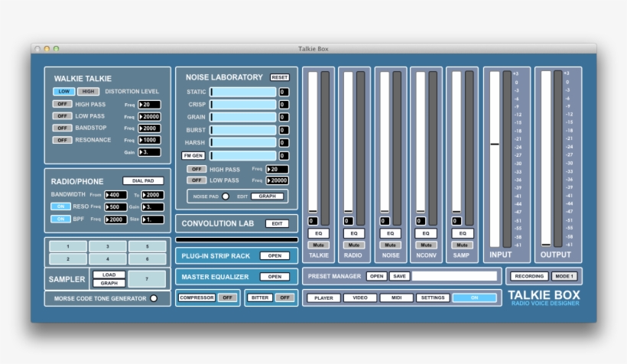The width and height of the screenshot is (627, 364).
Task: Toggle Radio/Phone BPF switch
Action: (60, 219)
